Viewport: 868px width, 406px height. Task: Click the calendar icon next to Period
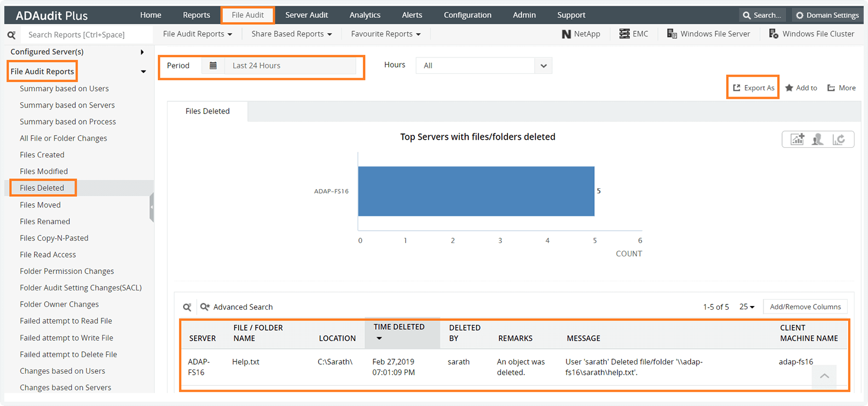coord(213,66)
